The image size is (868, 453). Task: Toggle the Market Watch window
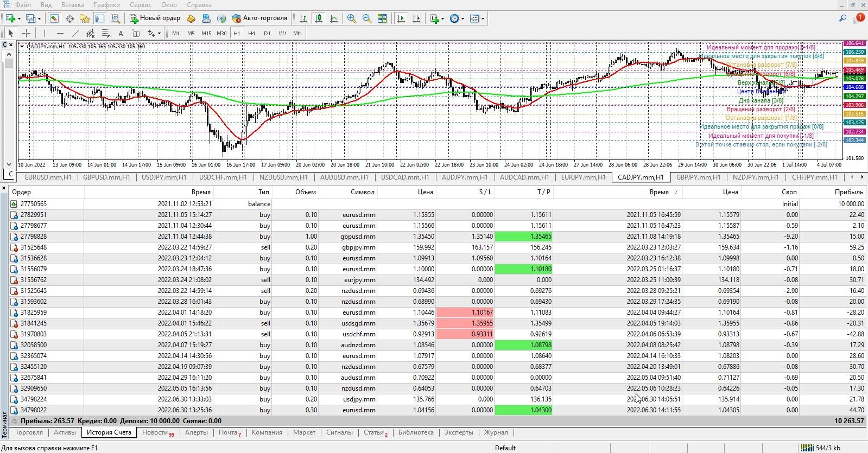point(54,18)
